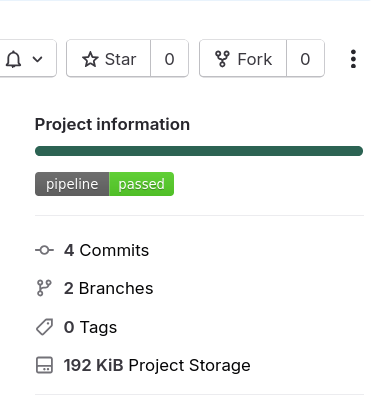Click the Project information heading
This screenshot has height=396, width=391.
click(112, 125)
